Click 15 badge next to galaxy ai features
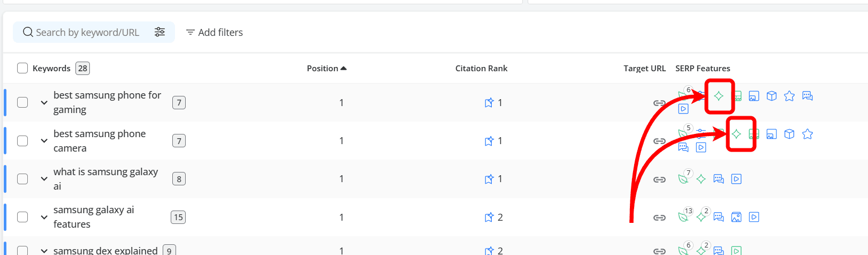Viewport: 868px width, 255px height. point(178,217)
